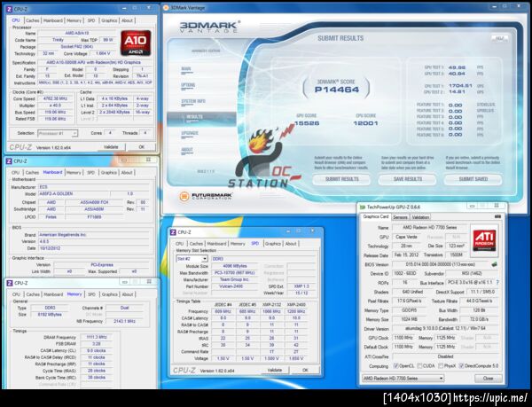Click the Cape Verde GPU field
The image size is (532, 407).
click(x=405, y=237)
